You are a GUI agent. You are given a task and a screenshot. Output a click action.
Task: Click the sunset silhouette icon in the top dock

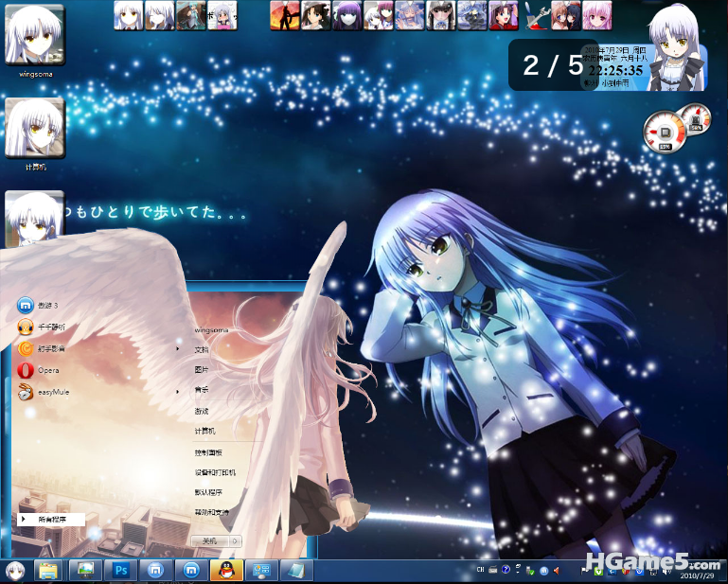(x=285, y=16)
